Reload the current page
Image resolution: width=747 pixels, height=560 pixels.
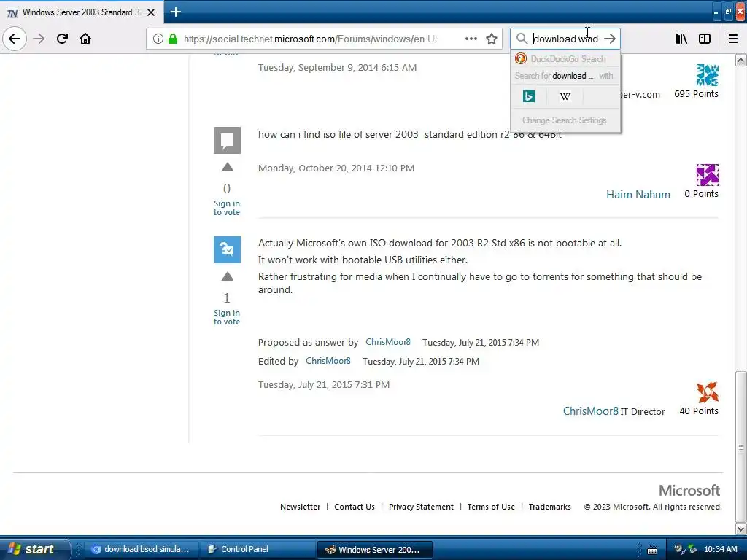pos(62,39)
